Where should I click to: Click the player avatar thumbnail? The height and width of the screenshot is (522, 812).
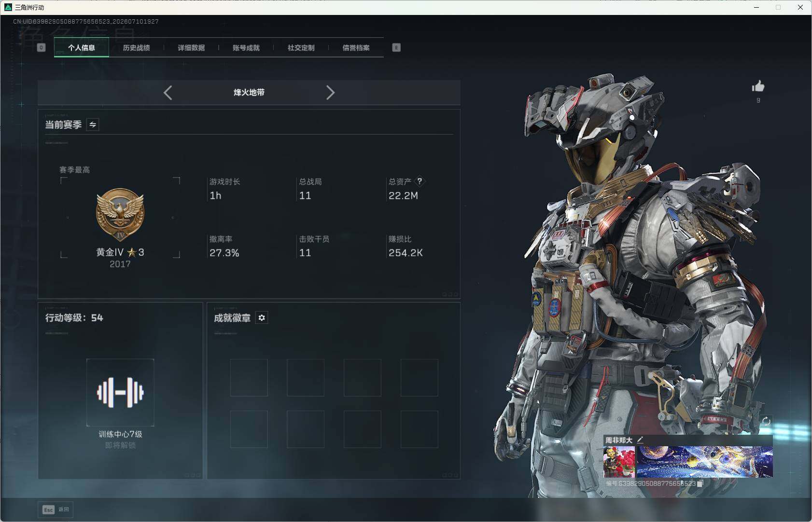(619, 462)
